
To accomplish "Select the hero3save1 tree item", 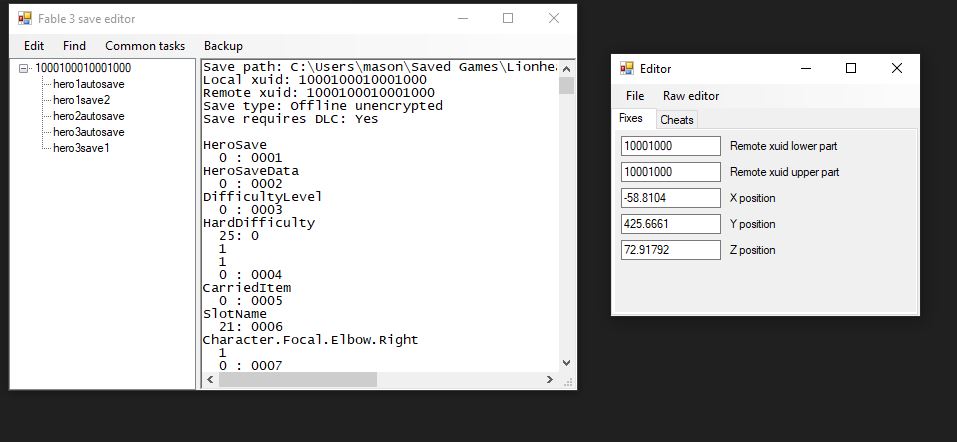I will (81, 148).
